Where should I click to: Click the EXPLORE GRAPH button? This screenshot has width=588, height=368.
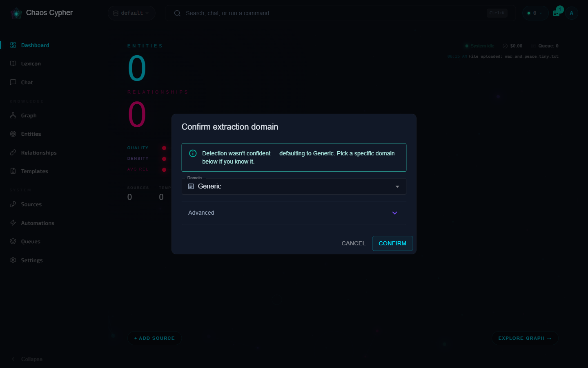point(525,338)
